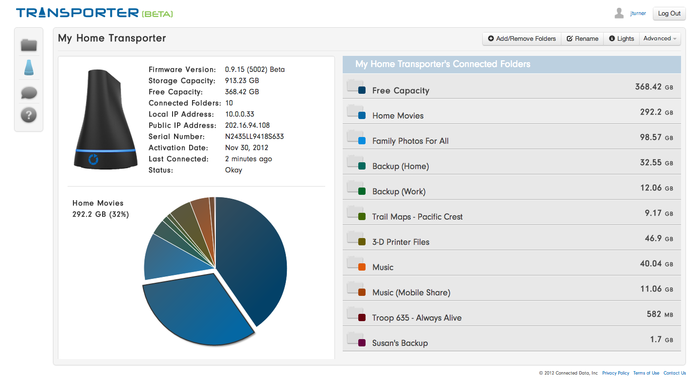The width and height of the screenshot is (700, 377).
Task: Select the Susan's Backup folder name
Action: pyautogui.click(x=400, y=343)
